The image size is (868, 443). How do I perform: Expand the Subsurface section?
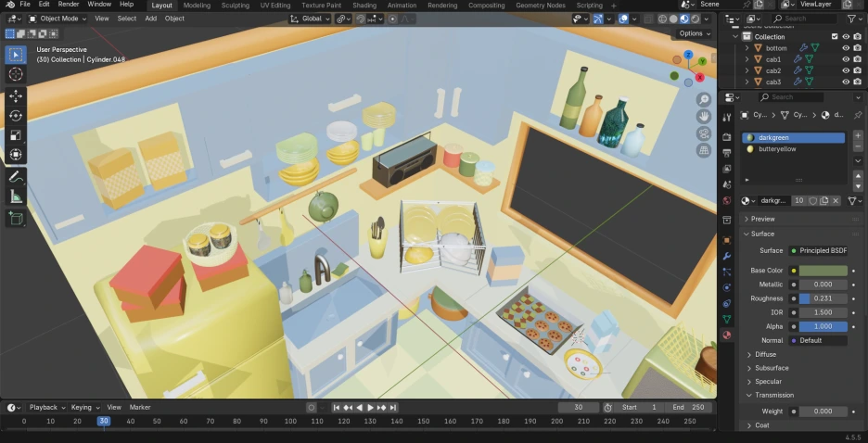click(x=772, y=368)
